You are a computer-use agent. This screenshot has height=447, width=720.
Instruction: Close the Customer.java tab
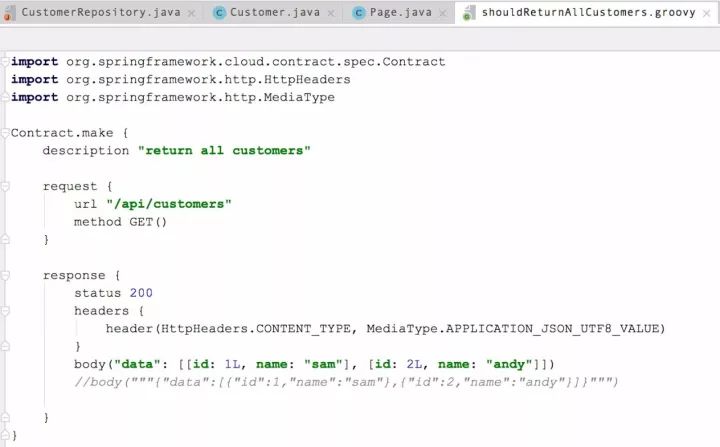click(x=331, y=13)
